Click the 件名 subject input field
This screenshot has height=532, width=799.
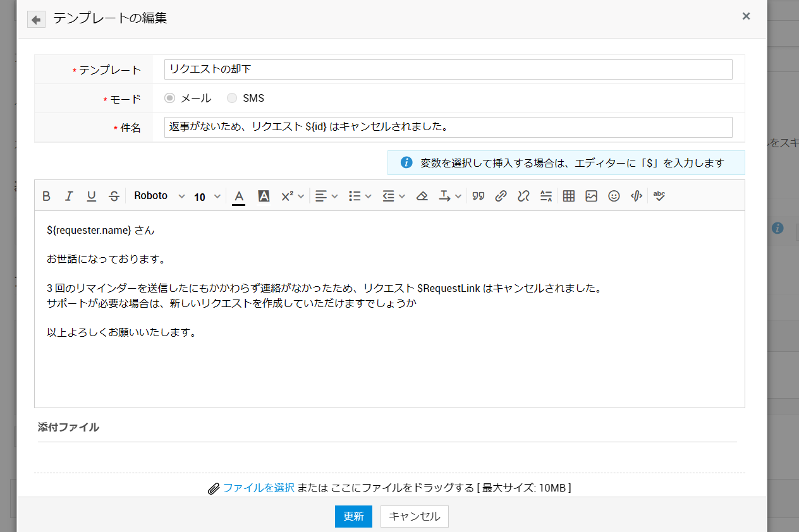click(x=448, y=127)
